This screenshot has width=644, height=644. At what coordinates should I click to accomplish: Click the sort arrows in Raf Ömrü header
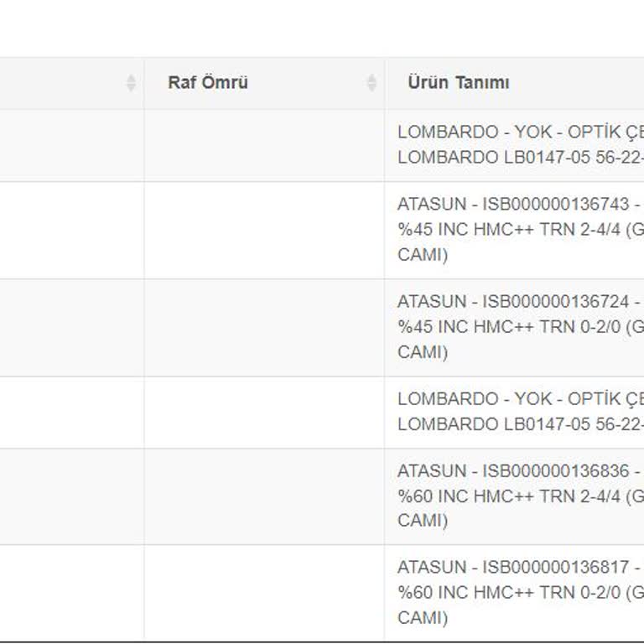pos(371,83)
